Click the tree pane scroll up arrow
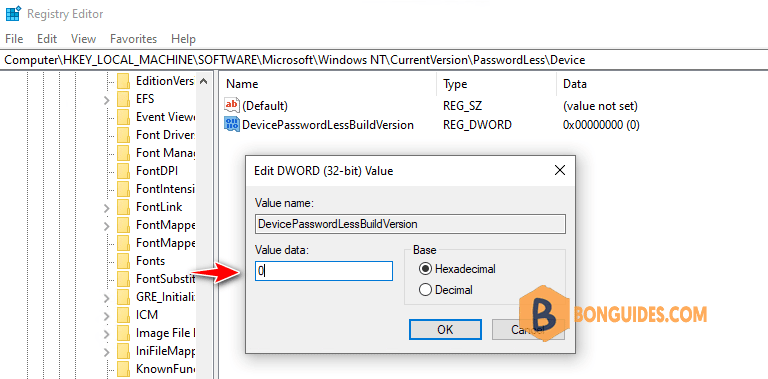768x379 pixels. tap(204, 81)
